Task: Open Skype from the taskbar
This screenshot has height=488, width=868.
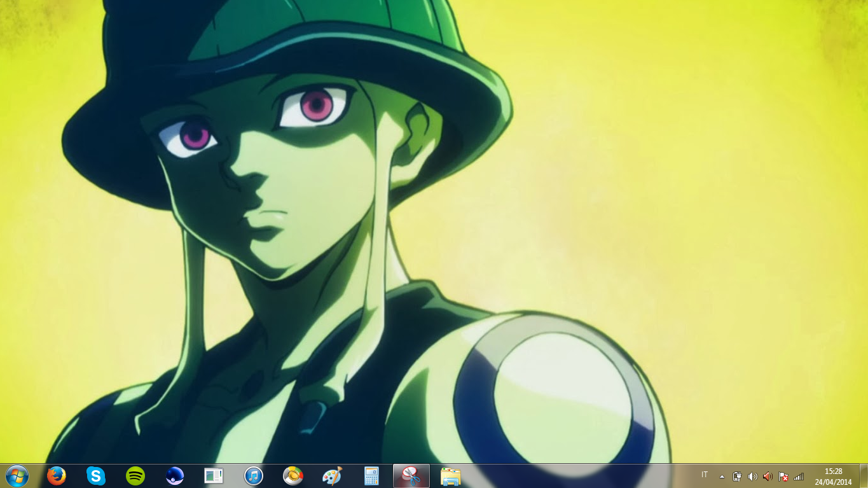Action: (x=96, y=476)
